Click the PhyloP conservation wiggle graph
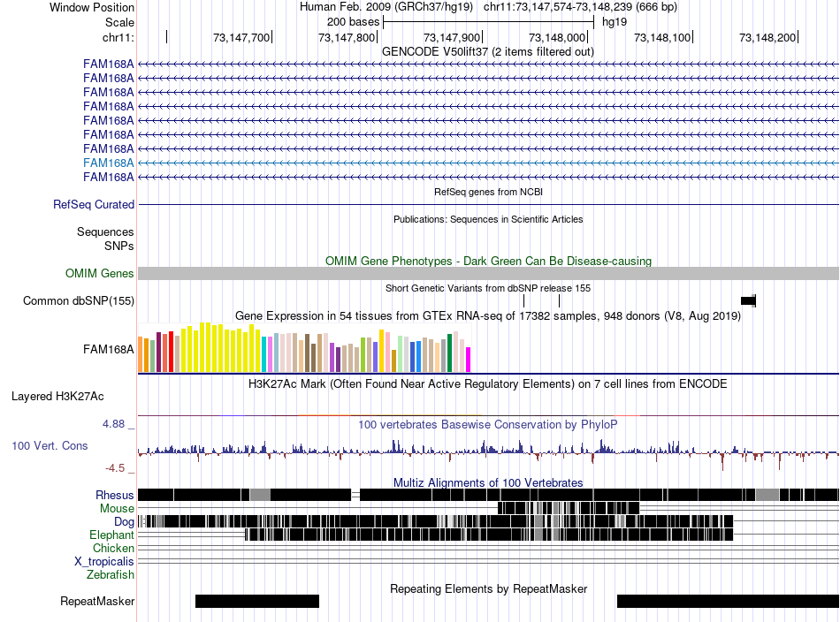 [488, 453]
